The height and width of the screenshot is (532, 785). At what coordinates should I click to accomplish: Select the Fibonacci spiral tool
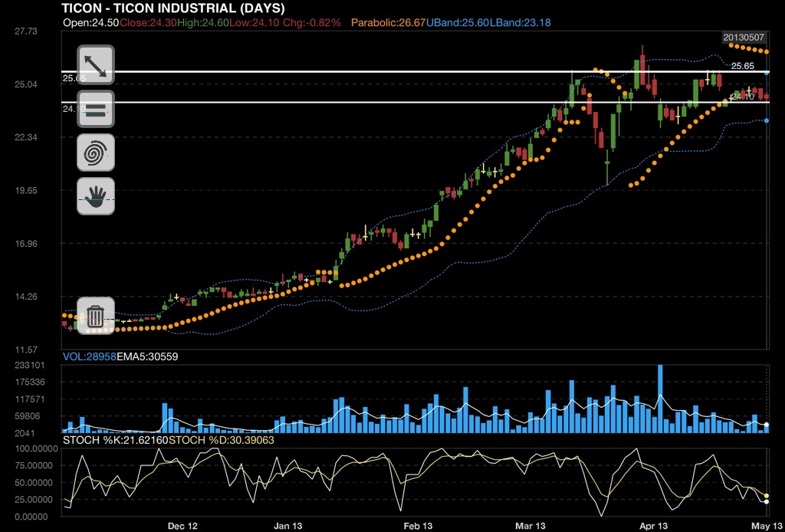coord(96,152)
